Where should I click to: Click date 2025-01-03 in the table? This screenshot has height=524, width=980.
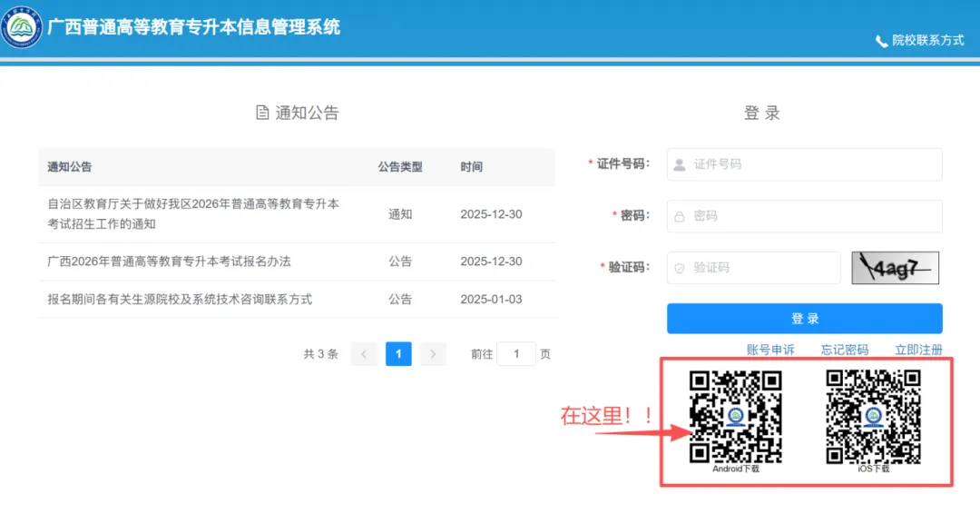[491, 300]
